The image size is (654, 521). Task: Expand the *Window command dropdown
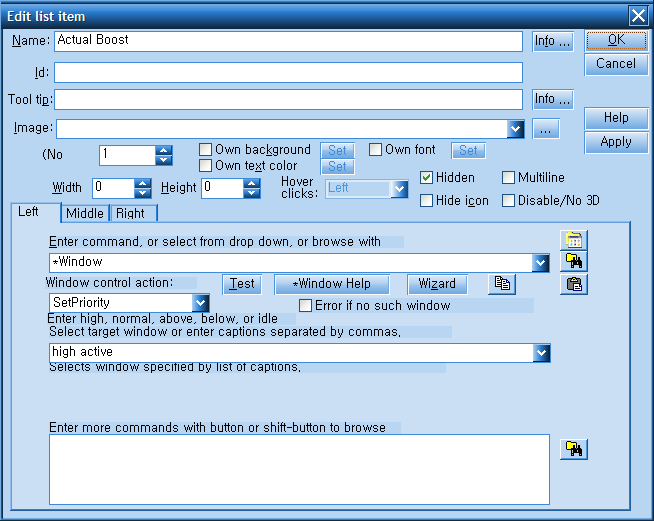coord(541,263)
